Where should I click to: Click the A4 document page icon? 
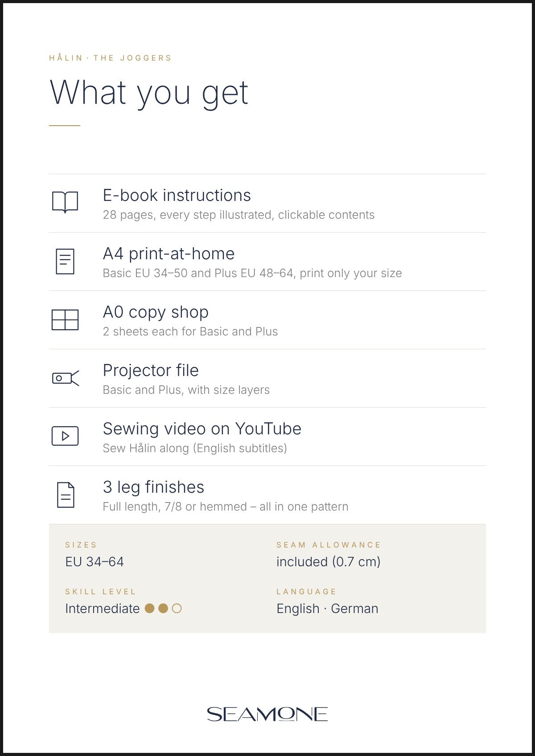[65, 262]
